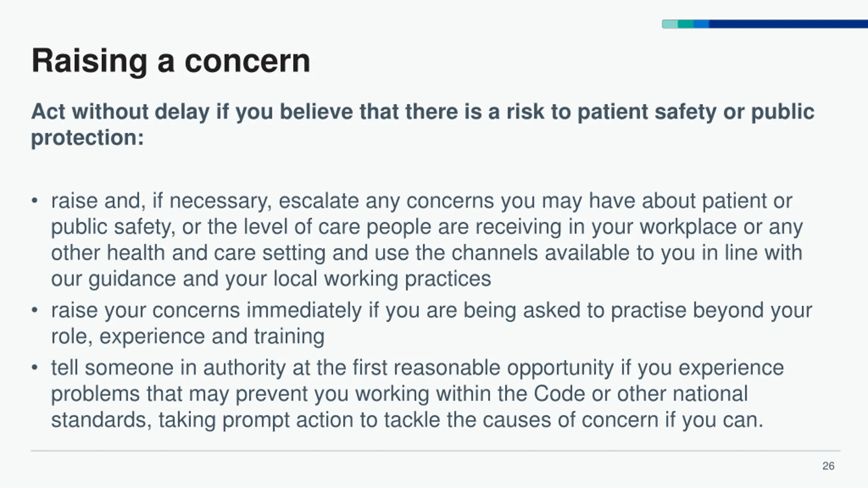Screen dimensions: 868x488
Task: Click the bullet dot before 'tell someone'
Action: click(x=34, y=368)
